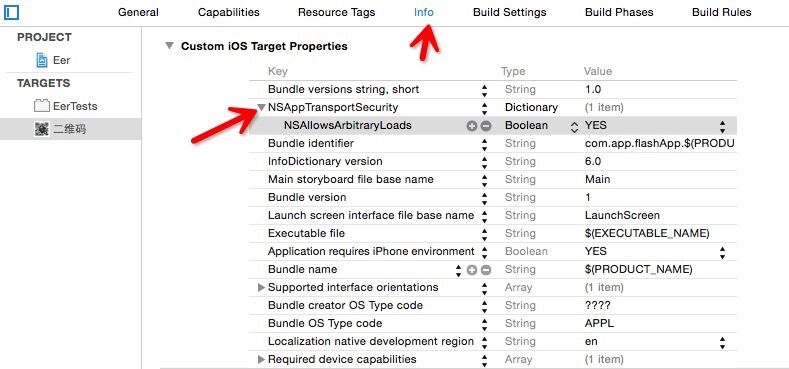The image size is (789, 369).
Task: Select the 二维码 target QR icon
Action: pyautogui.click(x=42, y=129)
